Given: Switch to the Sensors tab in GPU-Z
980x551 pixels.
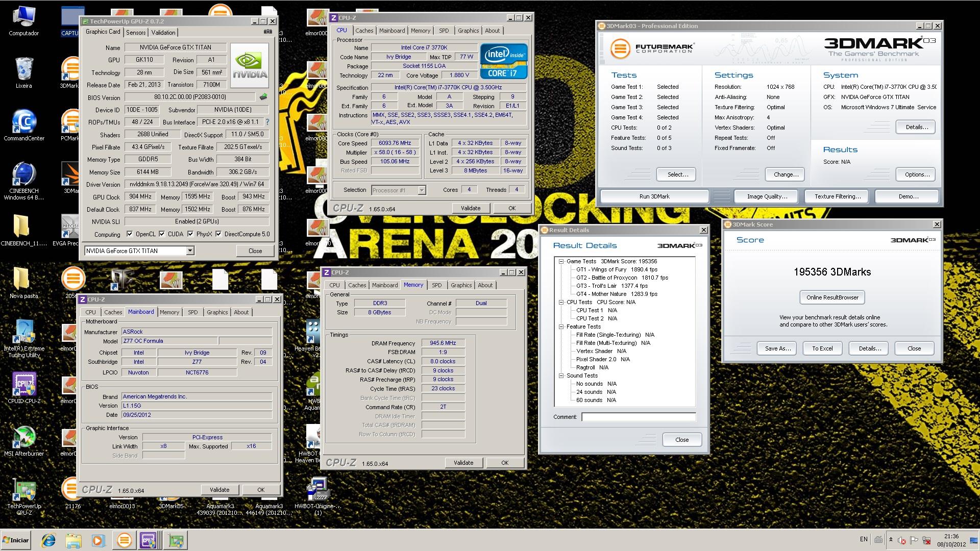Looking at the screenshot, I should 136,32.
